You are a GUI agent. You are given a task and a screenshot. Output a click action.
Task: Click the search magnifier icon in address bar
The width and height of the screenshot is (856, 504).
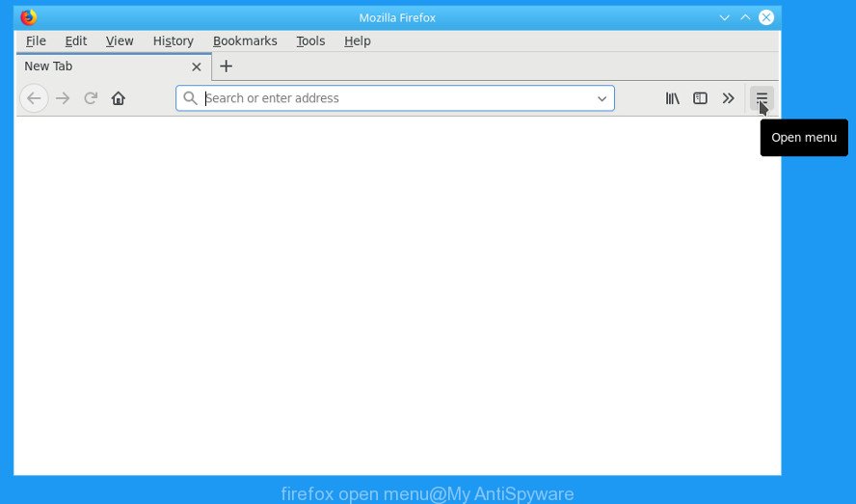(x=190, y=98)
